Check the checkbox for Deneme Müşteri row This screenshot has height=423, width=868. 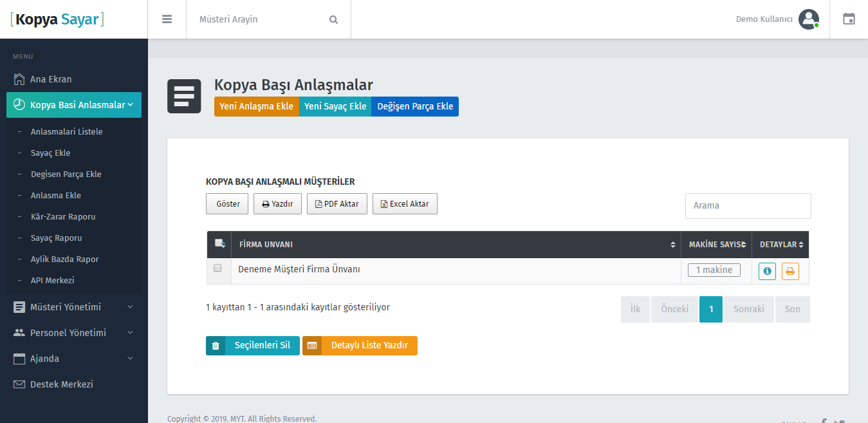(x=218, y=268)
